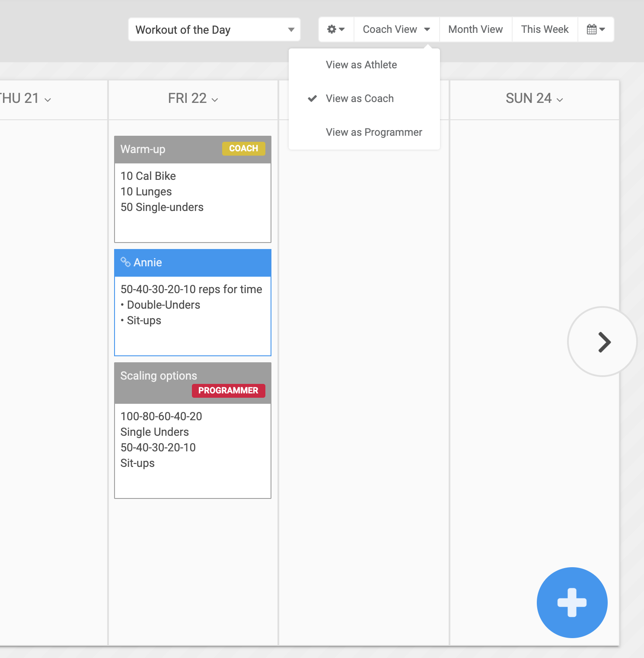Go to next days with right arrow
Image resolution: width=644 pixels, height=658 pixels.
[x=602, y=342]
